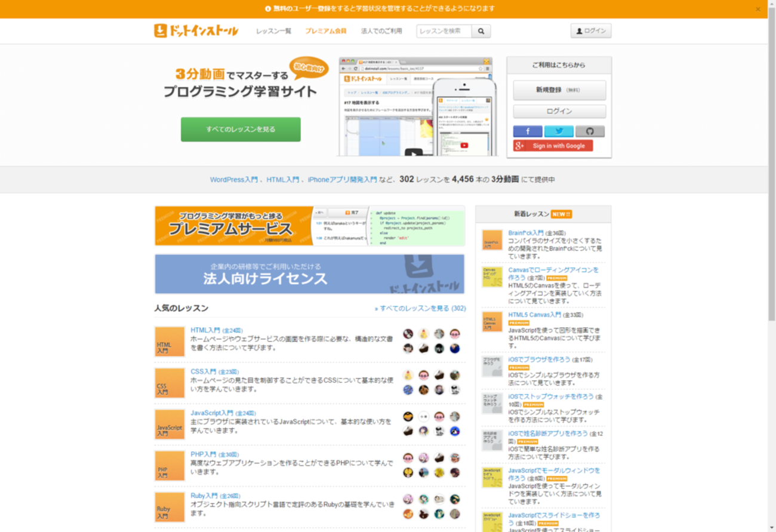The width and height of the screenshot is (776, 532).
Task: Open the 法人向けライセンス banner
Action: (309, 274)
